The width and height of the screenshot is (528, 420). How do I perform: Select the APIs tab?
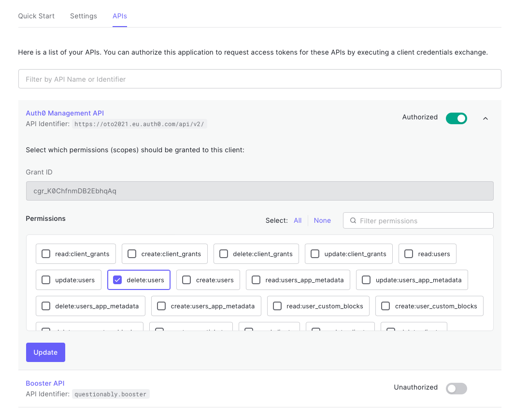click(x=119, y=16)
